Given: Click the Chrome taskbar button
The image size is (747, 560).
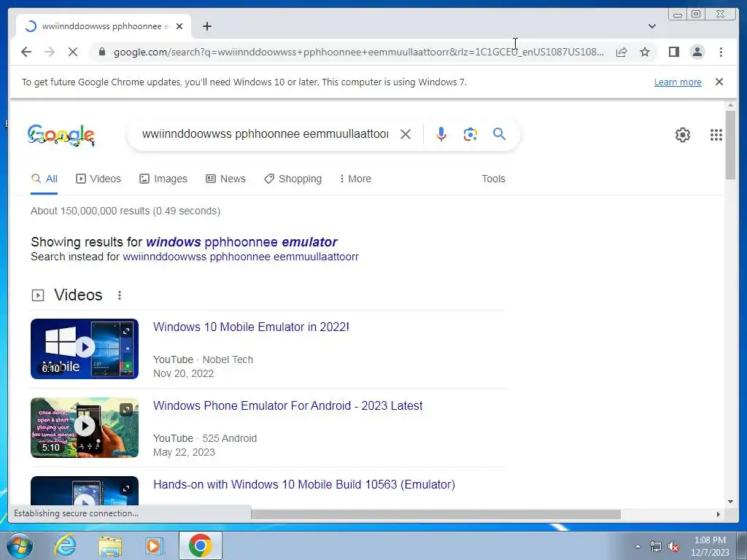Looking at the screenshot, I should 200,545.
